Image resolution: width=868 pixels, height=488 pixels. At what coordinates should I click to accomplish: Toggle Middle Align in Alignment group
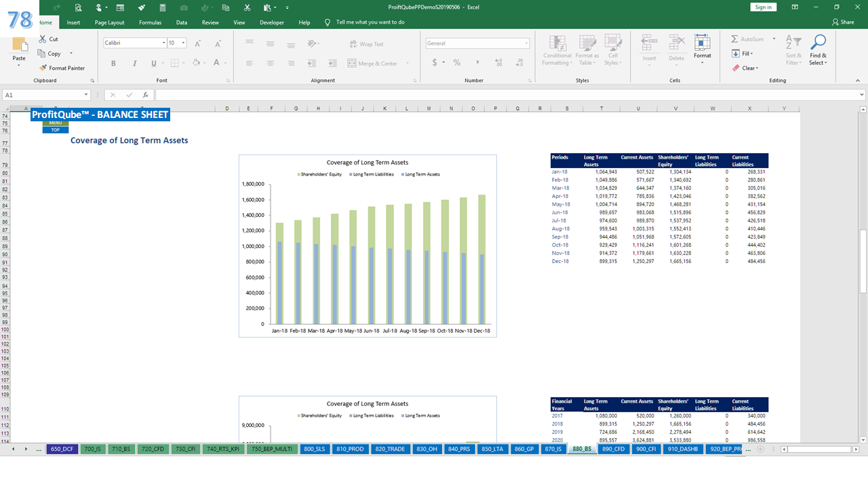pos(270,43)
